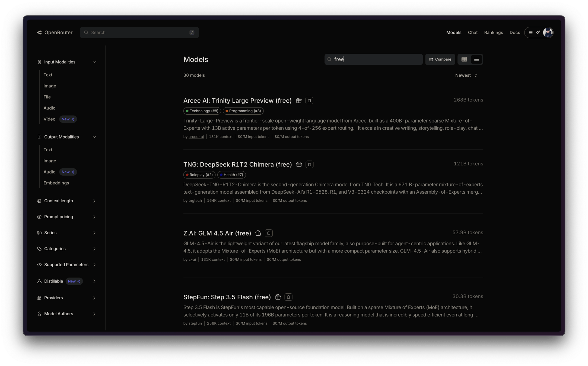The width and height of the screenshot is (588, 366).
Task: Click the hamburger menu icon in header
Action: coord(530,33)
